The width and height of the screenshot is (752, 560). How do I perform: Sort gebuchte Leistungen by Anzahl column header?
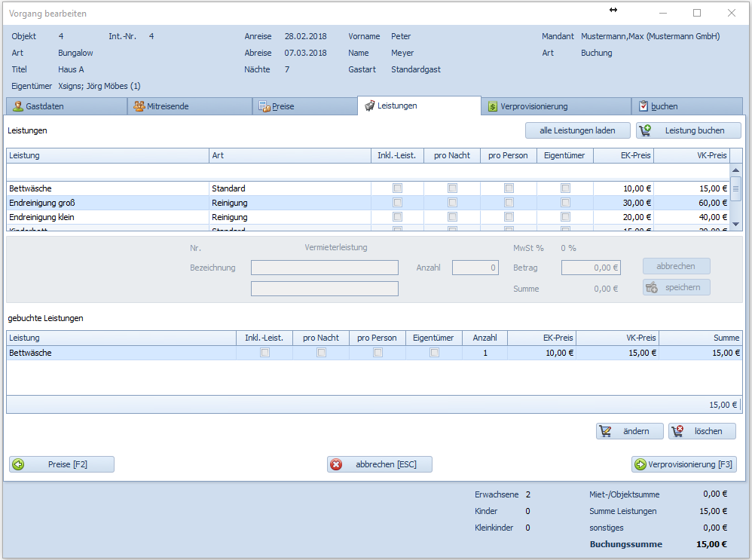coord(485,338)
